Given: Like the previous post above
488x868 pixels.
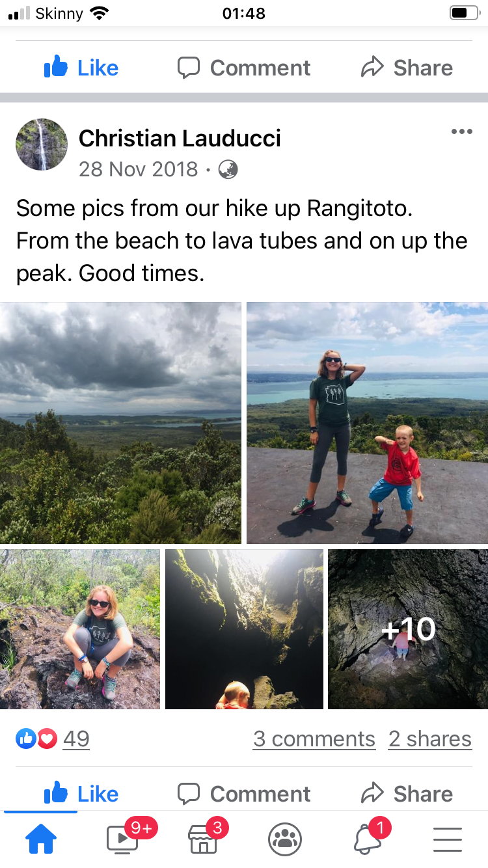Looking at the screenshot, I should tap(81, 68).
